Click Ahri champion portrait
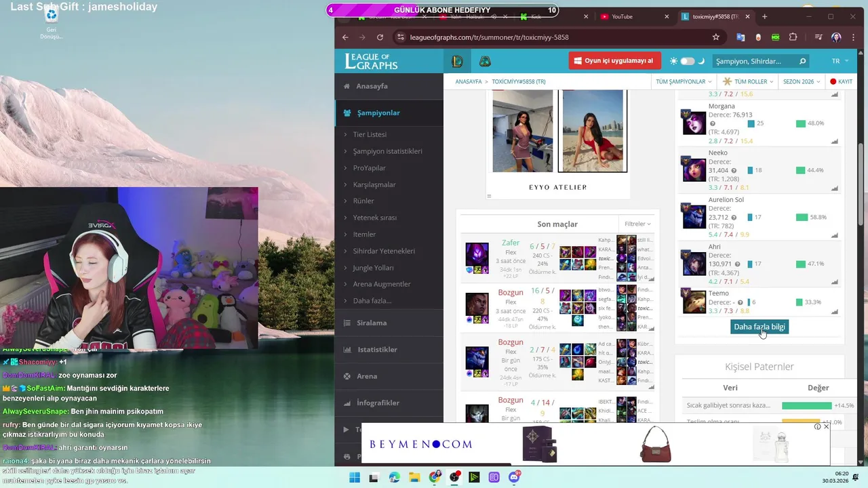The image size is (868, 488). [x=694, y=262]
